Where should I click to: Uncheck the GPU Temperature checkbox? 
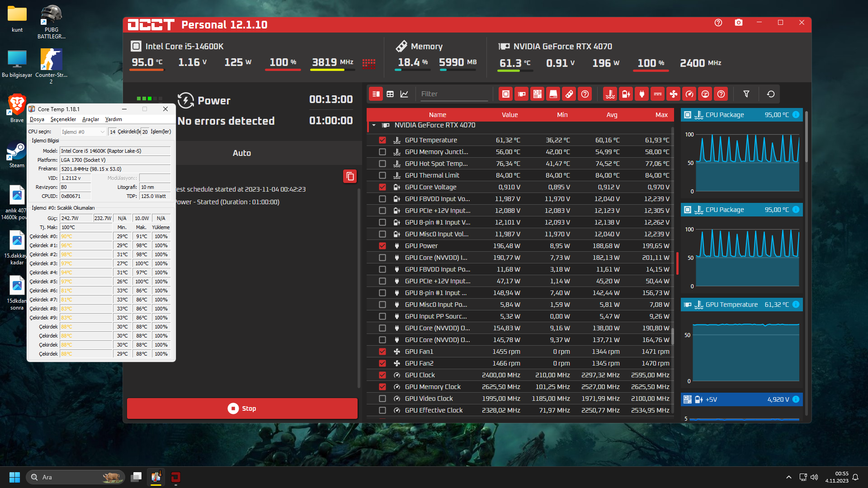(x=382, y=140)
